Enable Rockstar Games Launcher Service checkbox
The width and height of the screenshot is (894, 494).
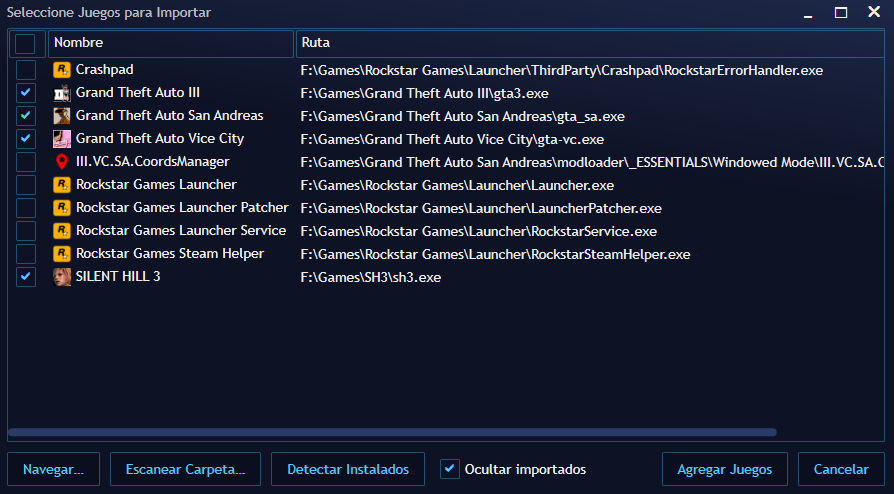pyautogui.click(x=26, y=230)
